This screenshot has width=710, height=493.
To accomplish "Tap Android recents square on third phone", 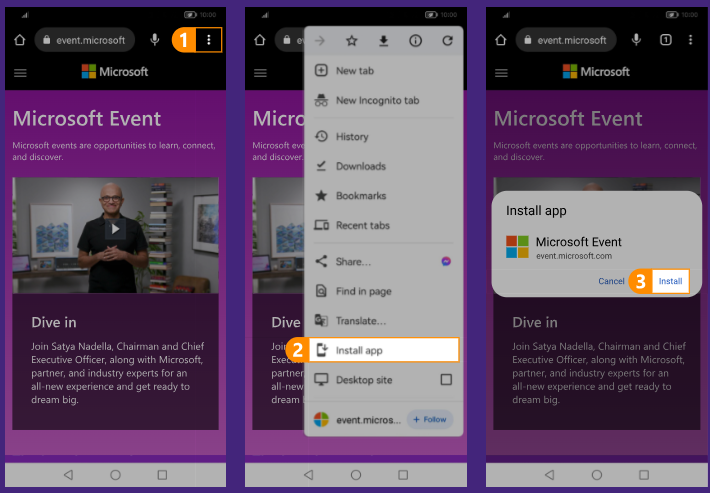I will pos(643,474).
